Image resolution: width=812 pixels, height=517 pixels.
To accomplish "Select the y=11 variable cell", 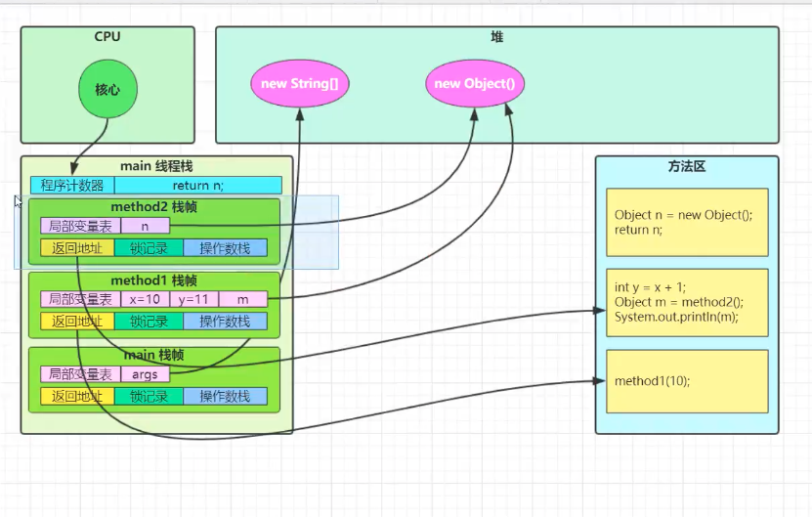I will coord(194,299).
